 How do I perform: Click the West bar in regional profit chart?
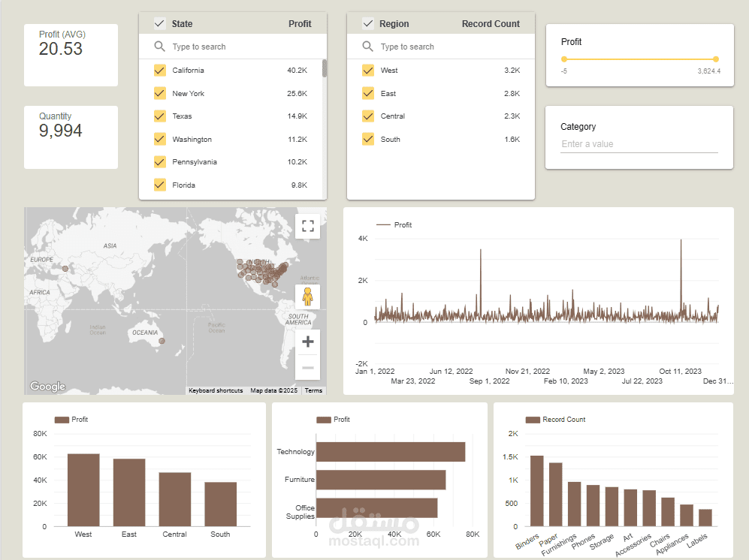[x=83, y=490]
